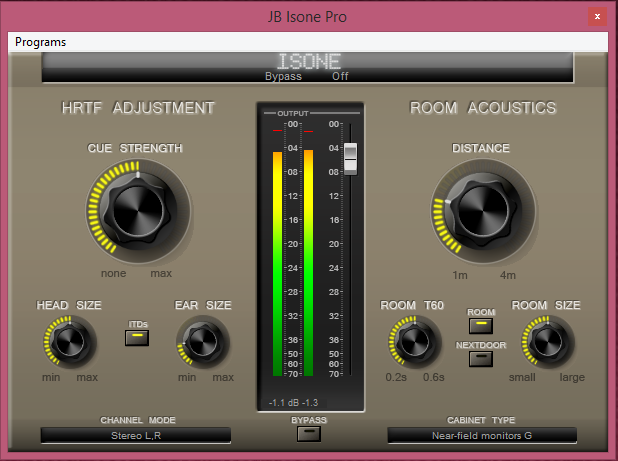The image size is (618, 461).
Task: Click the Distance knob
Action: [483, 210]
